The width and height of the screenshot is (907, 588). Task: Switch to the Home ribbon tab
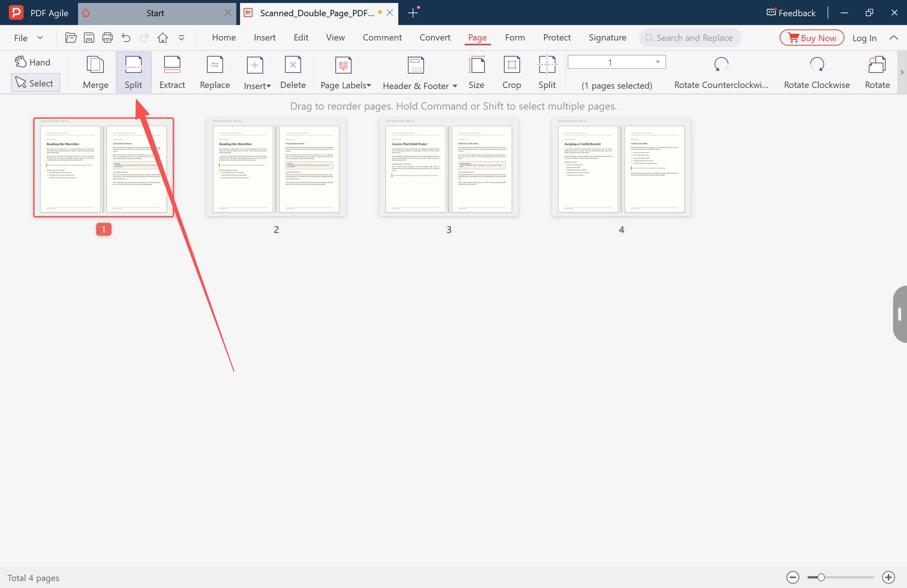point(224,37)
